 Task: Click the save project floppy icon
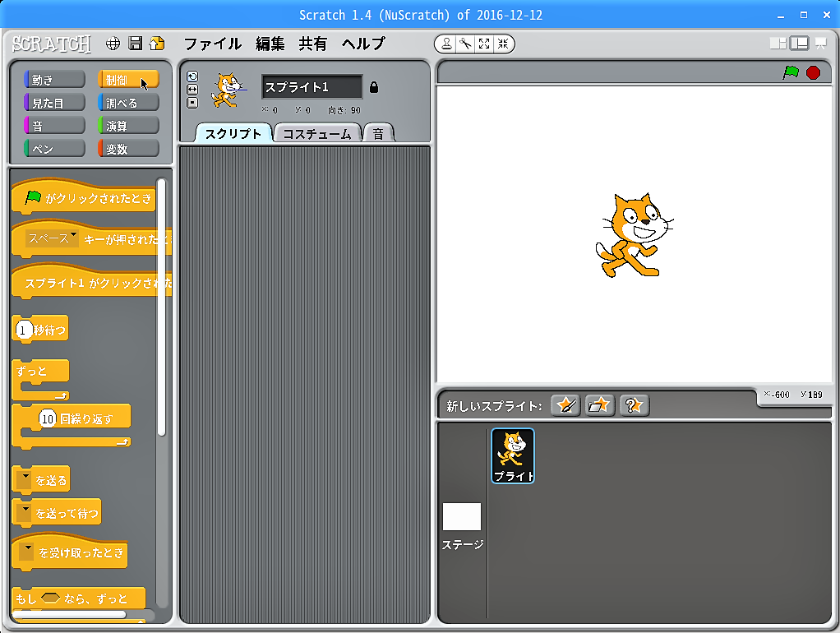136,44
